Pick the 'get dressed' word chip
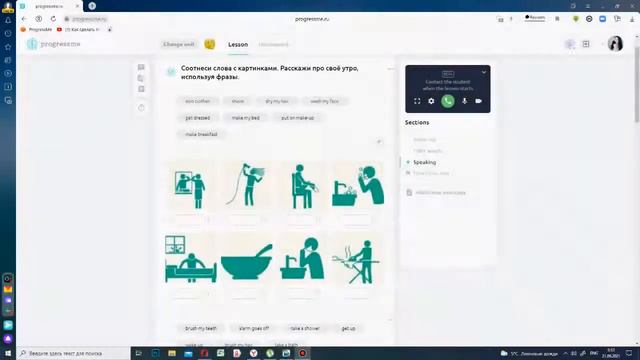 point(198,118)
